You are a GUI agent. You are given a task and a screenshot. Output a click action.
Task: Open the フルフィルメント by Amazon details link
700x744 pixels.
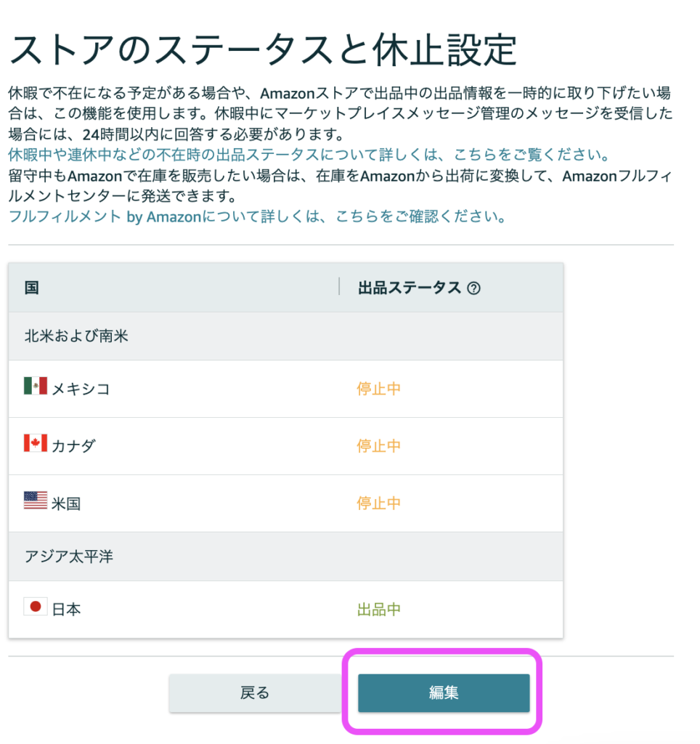(257, 217)
